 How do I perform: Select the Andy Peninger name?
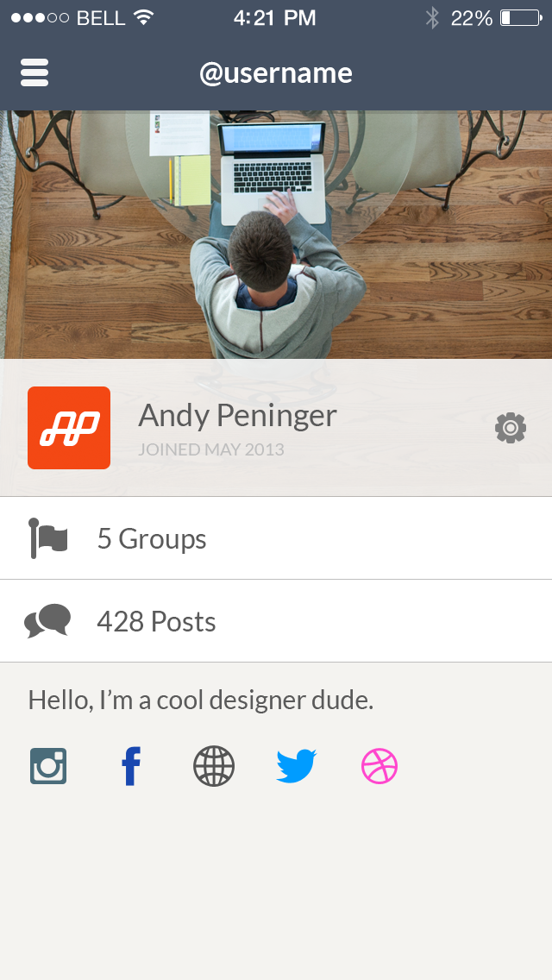pyautogui.click(x=237, y=416)
